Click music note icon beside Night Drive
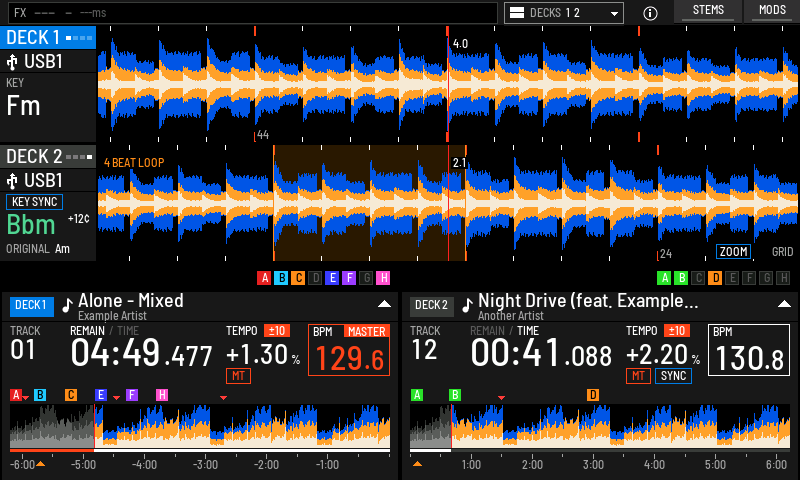The image size is (800, 480). tap(467, 305)
